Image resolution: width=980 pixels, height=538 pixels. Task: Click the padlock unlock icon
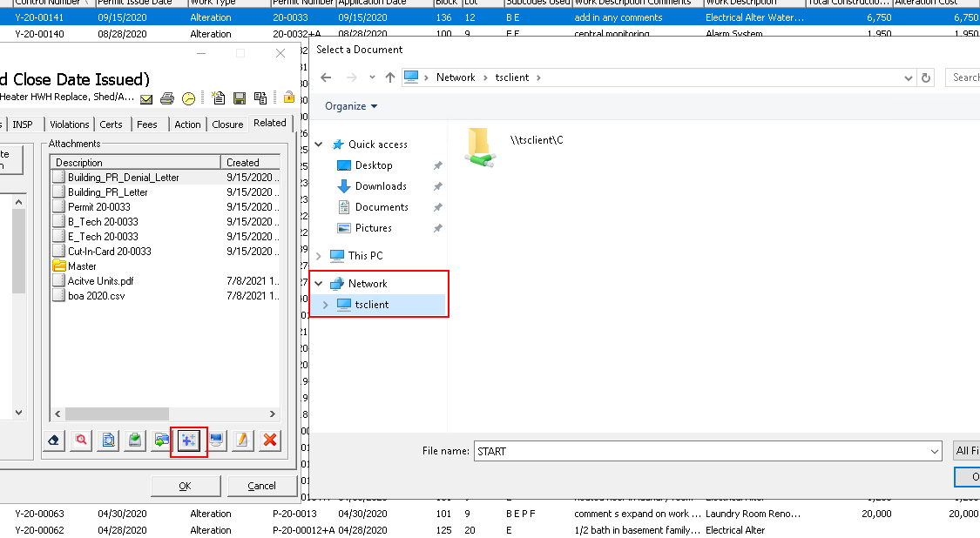point(288,98)
